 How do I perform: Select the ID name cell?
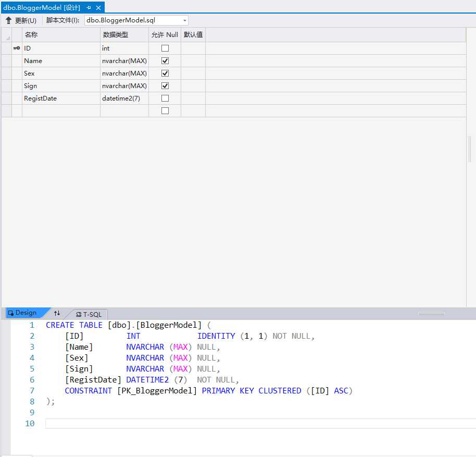coord(61,48)
